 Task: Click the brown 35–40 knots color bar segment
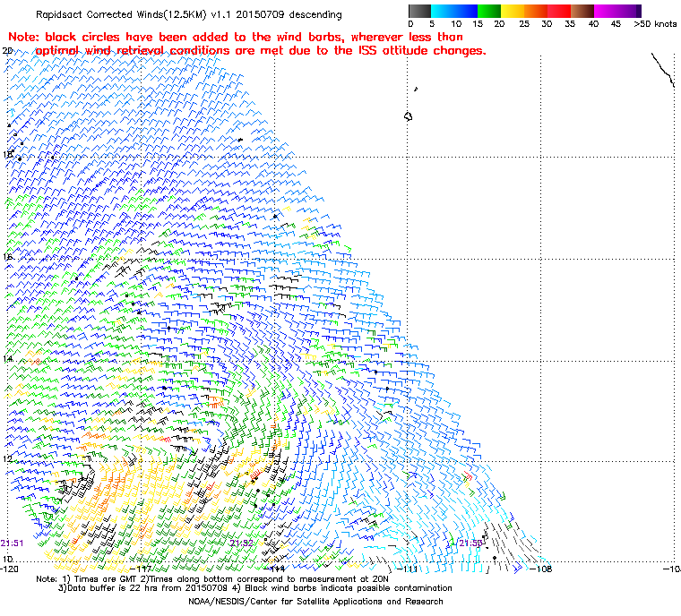(582, 11)
